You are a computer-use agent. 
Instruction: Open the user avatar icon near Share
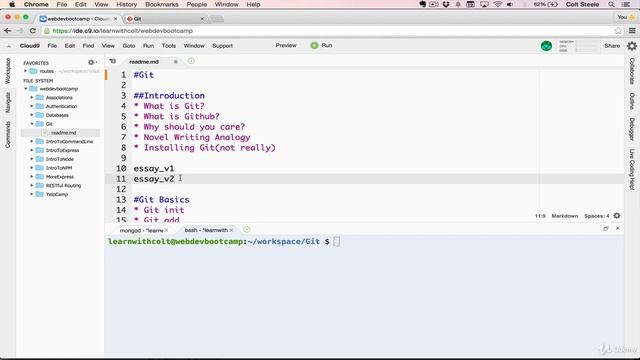(x=546, y=46)
